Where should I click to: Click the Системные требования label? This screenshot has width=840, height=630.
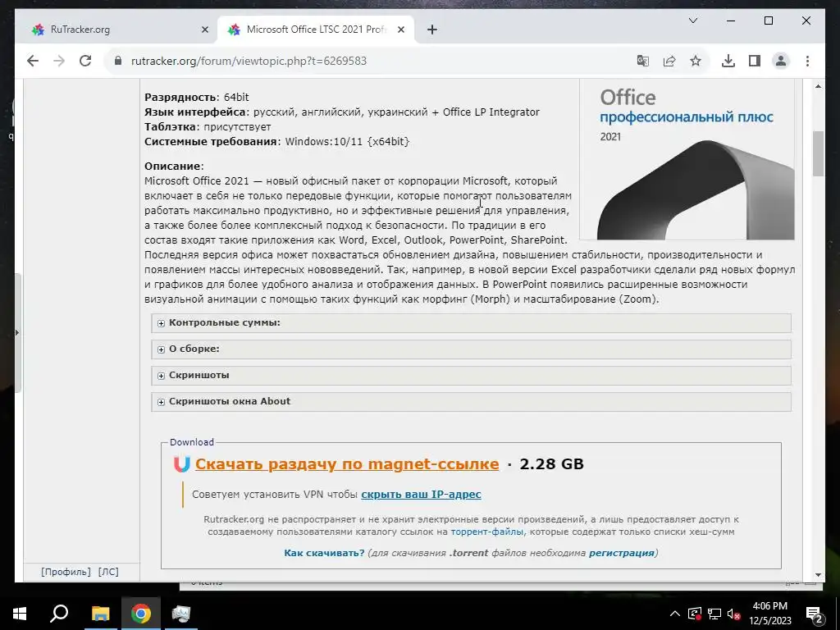point(212,142)
